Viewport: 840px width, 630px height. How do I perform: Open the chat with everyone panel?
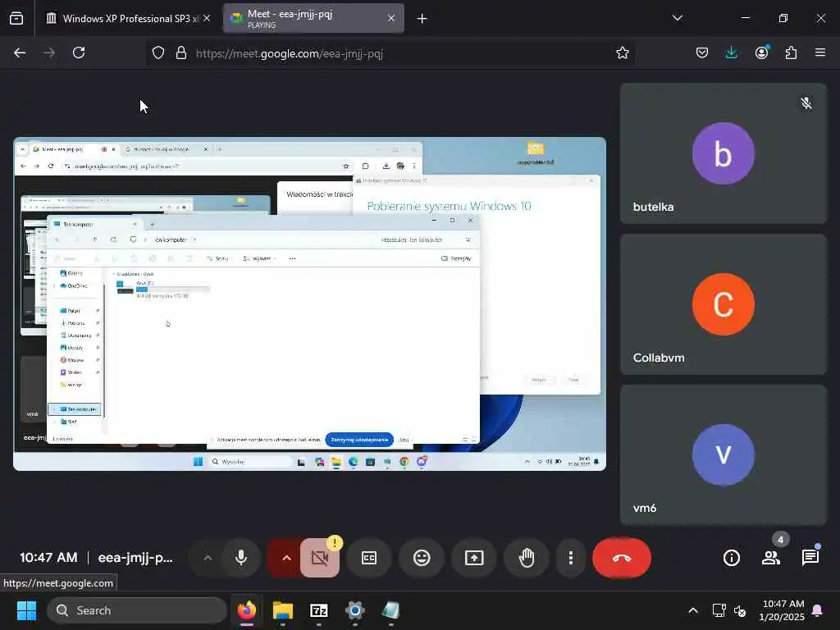click(x=810, y=558)
